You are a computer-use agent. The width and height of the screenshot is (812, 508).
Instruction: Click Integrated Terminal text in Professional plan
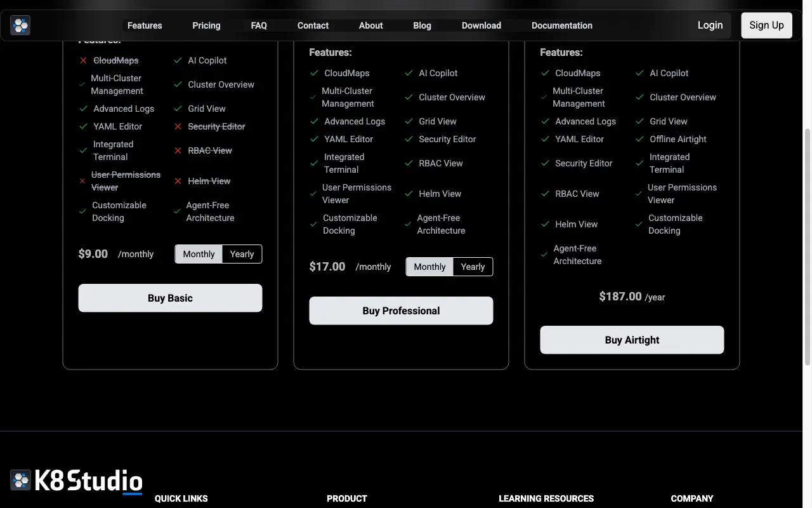tap(344, 163)
